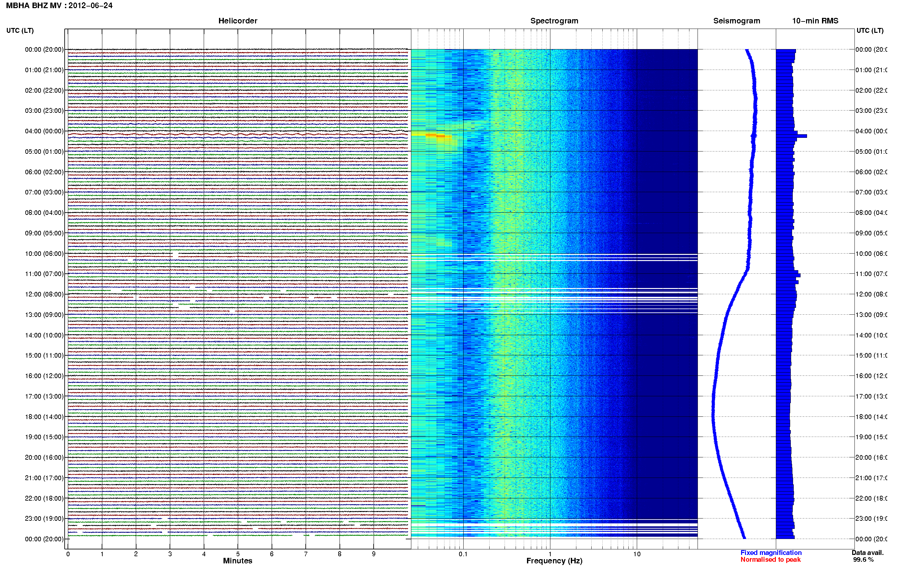Click the '1' frequency tick label
The image size is (924, 578).
[x=550, y=554]
